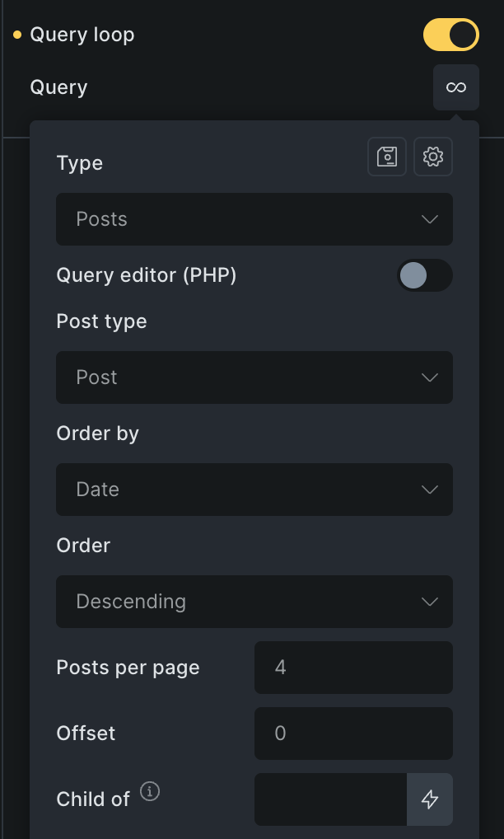Screen dimensions: 504x839
Task: Select the Offset input showing 0
Action: [352, 734]
